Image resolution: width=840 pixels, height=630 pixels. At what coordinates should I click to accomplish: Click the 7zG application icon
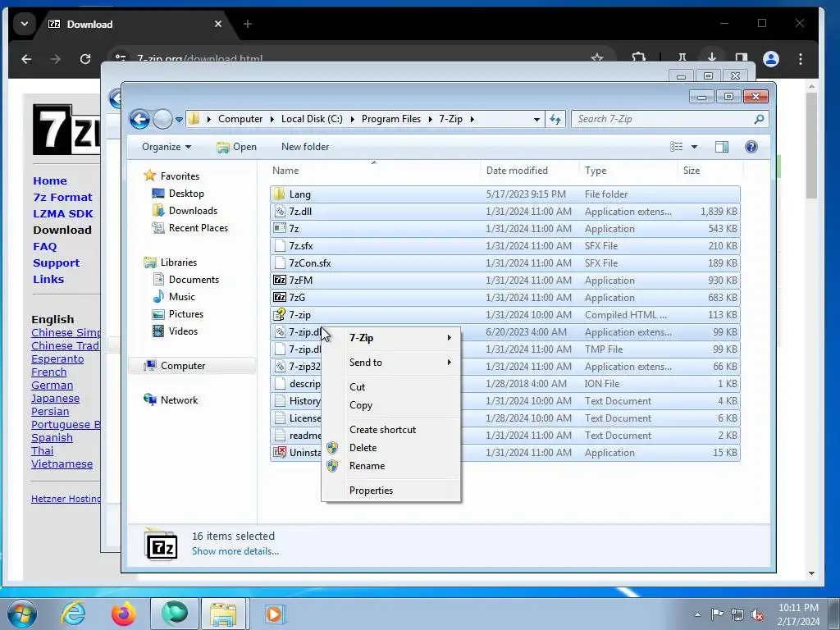pos(279,297)
